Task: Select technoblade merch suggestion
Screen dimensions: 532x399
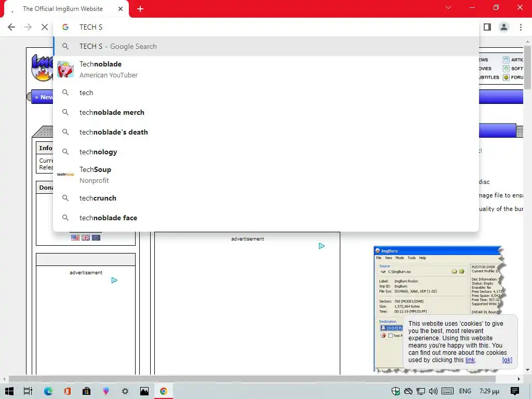Action: [266, 112]
